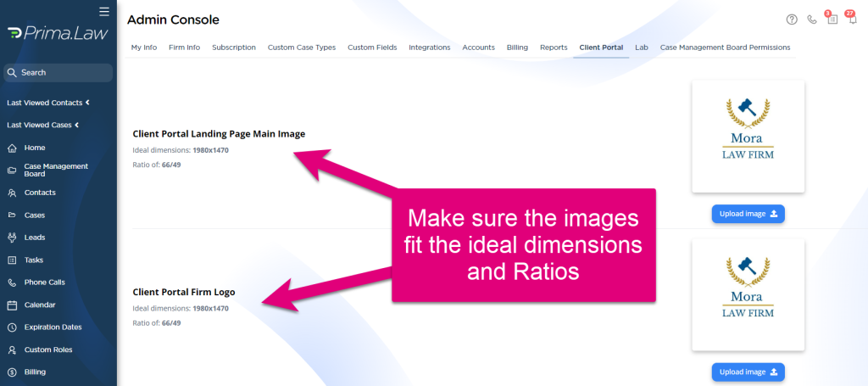Open the Calendar sidebar item

tap(40, 305)
